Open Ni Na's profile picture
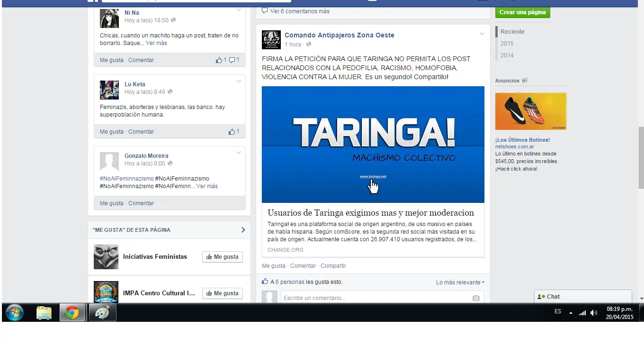 pyautogui.click(x=109, y=18)
